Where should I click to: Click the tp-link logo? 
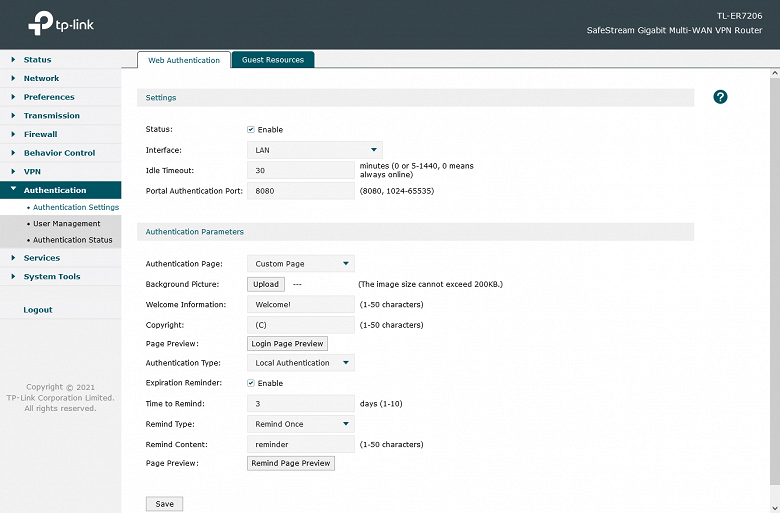[58, 22]
